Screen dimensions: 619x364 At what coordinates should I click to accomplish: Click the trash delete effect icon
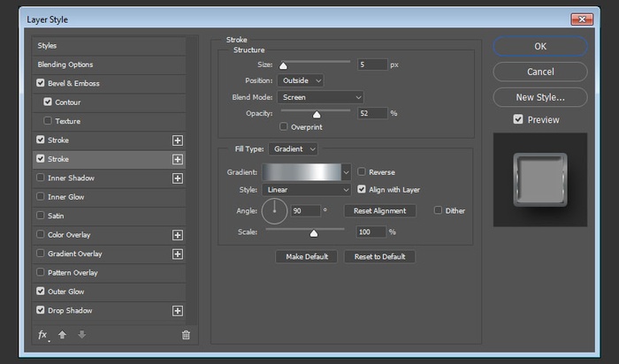click(186, 335)
